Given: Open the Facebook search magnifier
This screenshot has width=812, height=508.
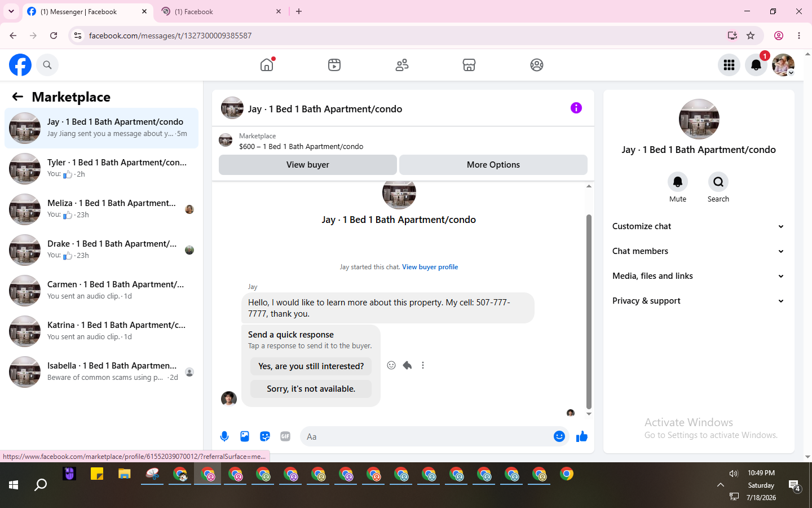Looking at the screenshot, I should [47, 65].
